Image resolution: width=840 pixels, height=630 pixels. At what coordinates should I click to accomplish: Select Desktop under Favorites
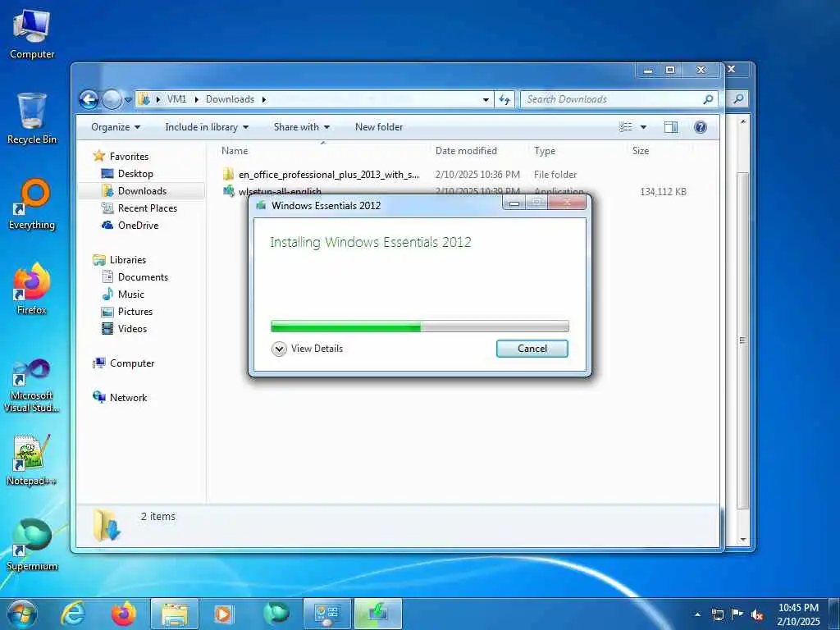click(135, 174)
